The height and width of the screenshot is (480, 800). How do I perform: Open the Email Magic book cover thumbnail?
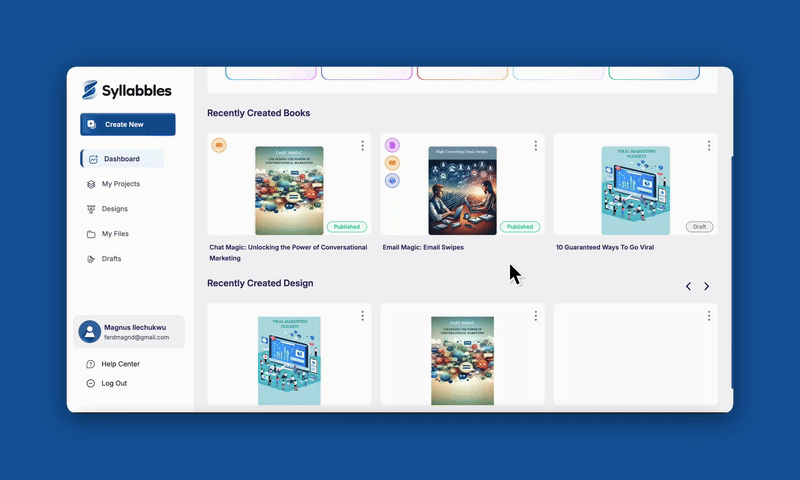[x=462, y=191]
